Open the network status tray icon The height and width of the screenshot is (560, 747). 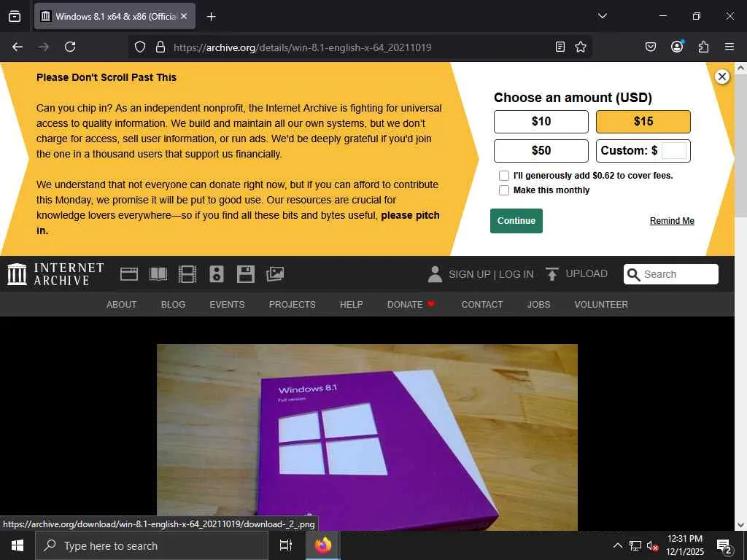[635, 545]
